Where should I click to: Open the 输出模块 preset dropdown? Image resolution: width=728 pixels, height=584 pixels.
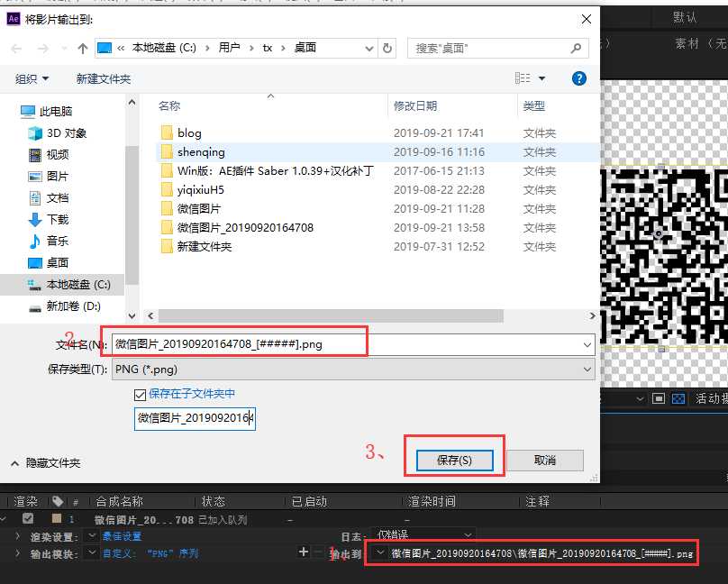(x=92, y=552)
